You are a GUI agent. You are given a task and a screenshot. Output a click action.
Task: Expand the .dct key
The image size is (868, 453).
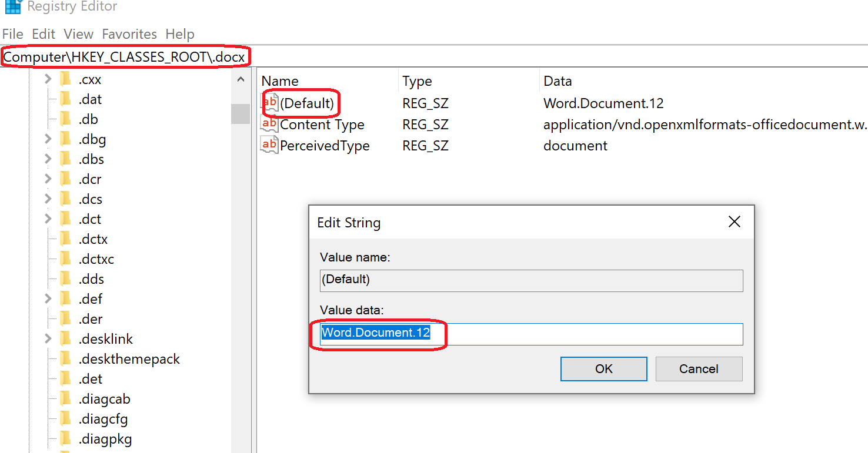(x=48, y=219)
